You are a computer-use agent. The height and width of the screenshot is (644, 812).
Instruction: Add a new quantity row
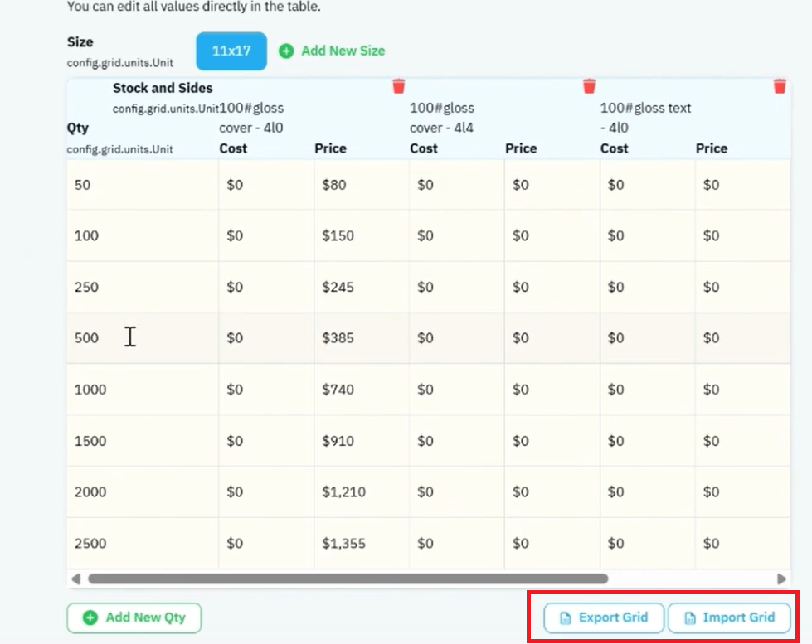pyautogui.click(x=134, y=617)
